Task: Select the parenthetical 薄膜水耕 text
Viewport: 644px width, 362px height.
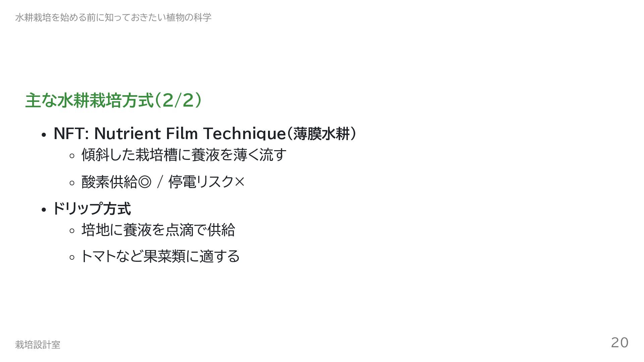Action: tap(322, 134)
